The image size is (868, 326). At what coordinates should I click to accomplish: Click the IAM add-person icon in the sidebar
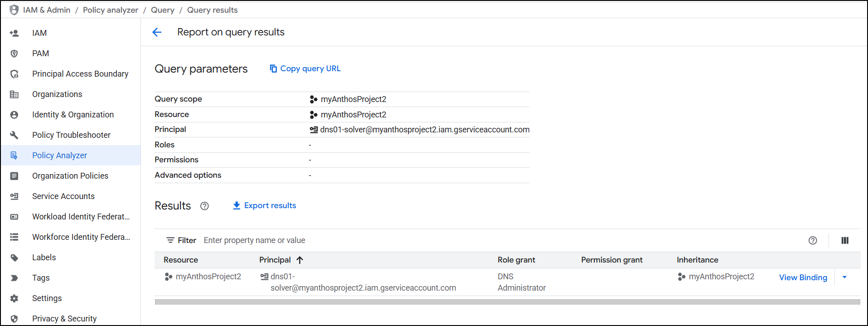15,33
